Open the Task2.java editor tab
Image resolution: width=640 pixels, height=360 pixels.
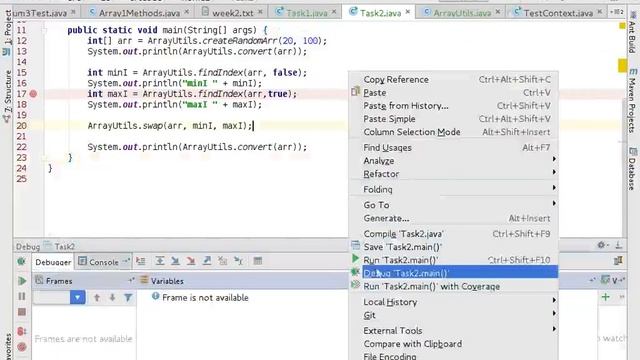point(380,13)
